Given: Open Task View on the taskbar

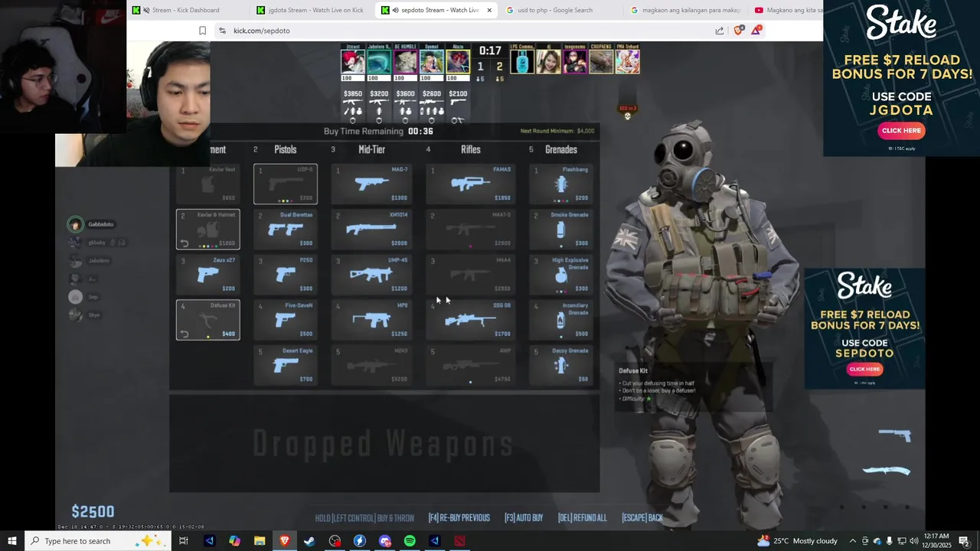Looking at the screenshot, I should click(x=184, y=541).
